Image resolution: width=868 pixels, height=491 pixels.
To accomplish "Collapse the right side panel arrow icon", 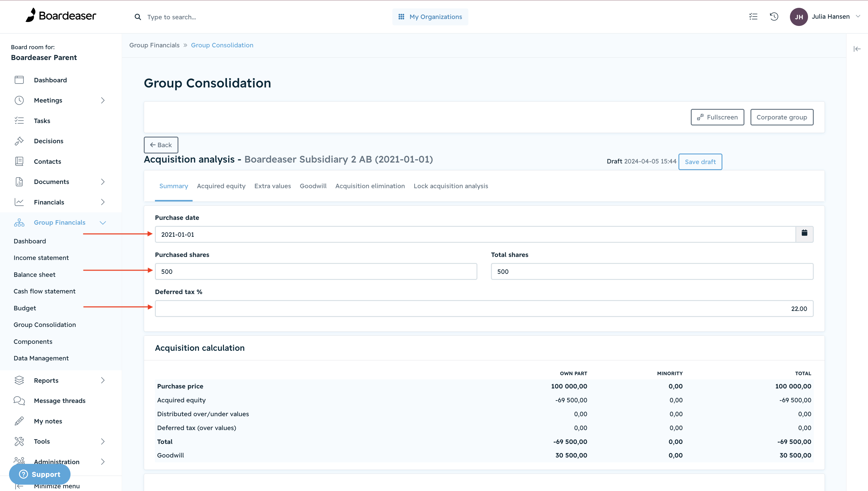I will [857, 49].
